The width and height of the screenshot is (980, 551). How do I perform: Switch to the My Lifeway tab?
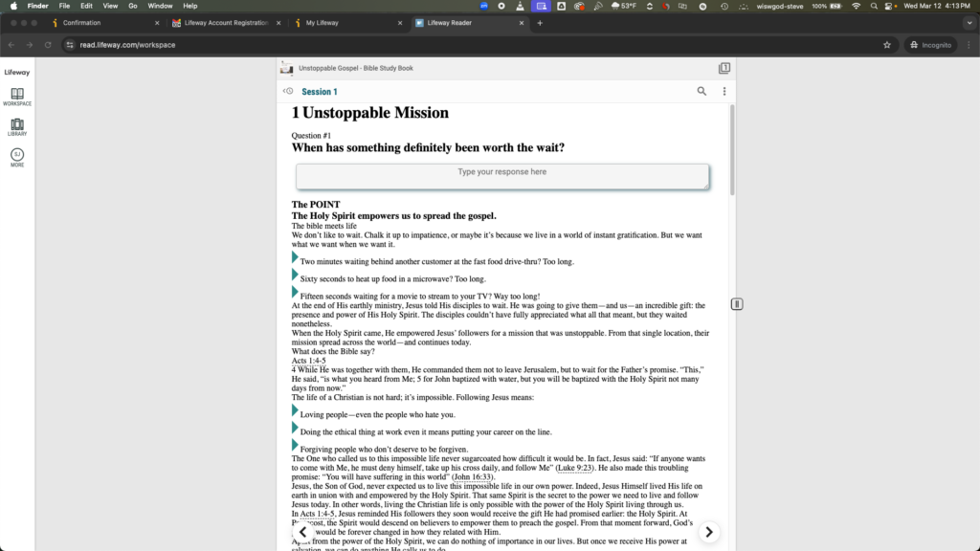click(322, 23)
